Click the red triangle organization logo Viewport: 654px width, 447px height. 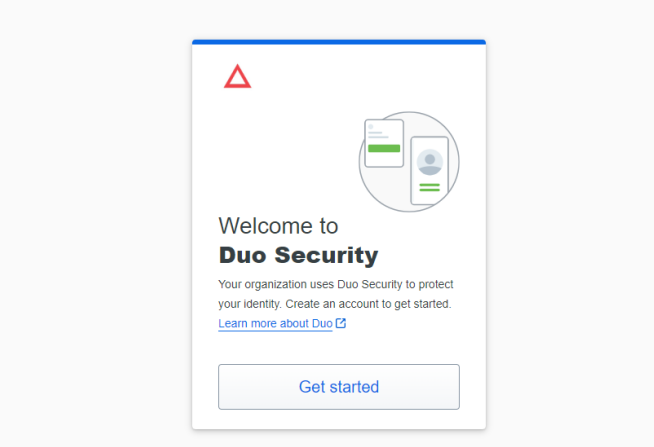[x=237, y=76]
